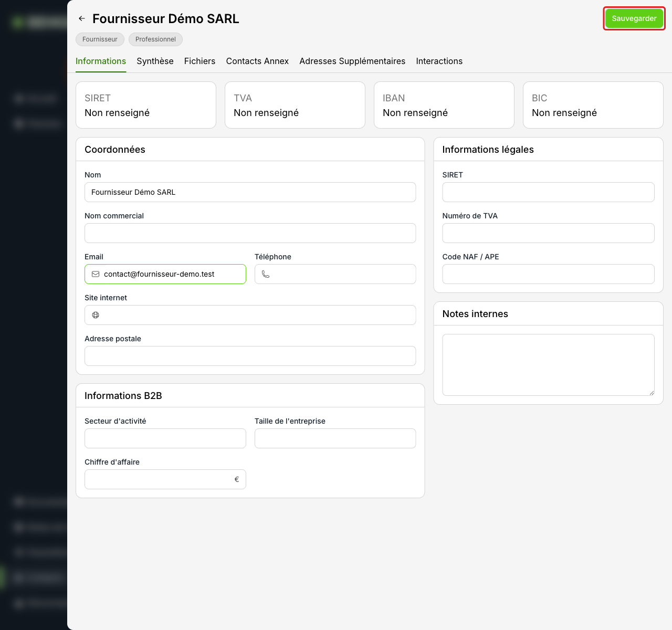Select the SIRET summary card
Viewport: 672px width, 630px height.
pos(146,105)
